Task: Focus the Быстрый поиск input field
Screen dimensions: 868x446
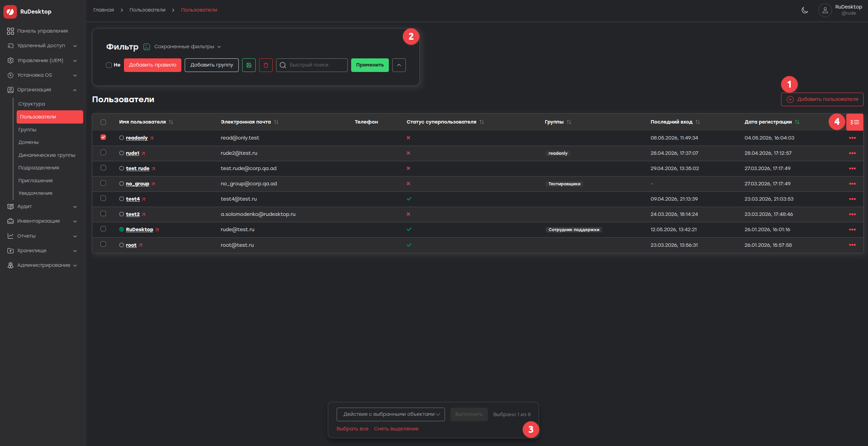Action: (x=312, y=65)
